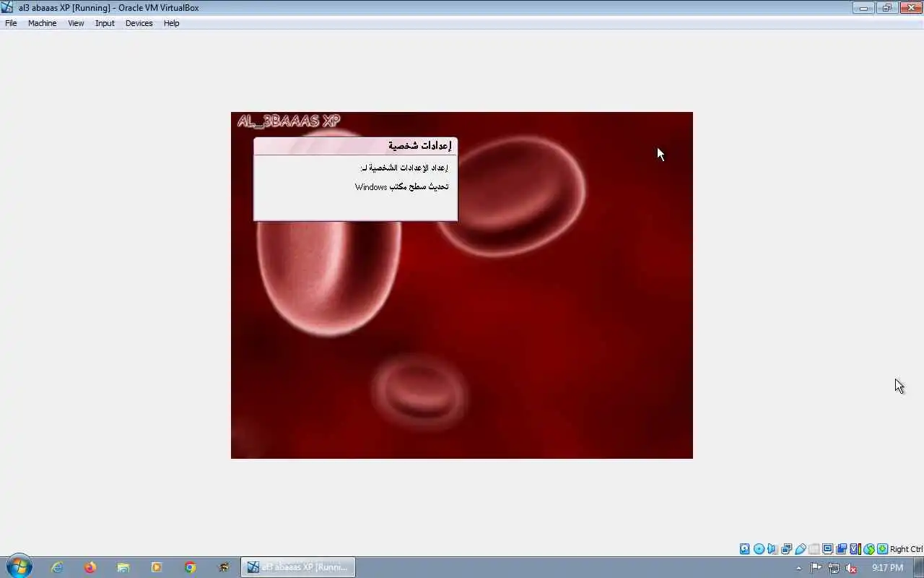Show hidden system tray icons
Screen dimensions: 924x578
pos(798,568)
